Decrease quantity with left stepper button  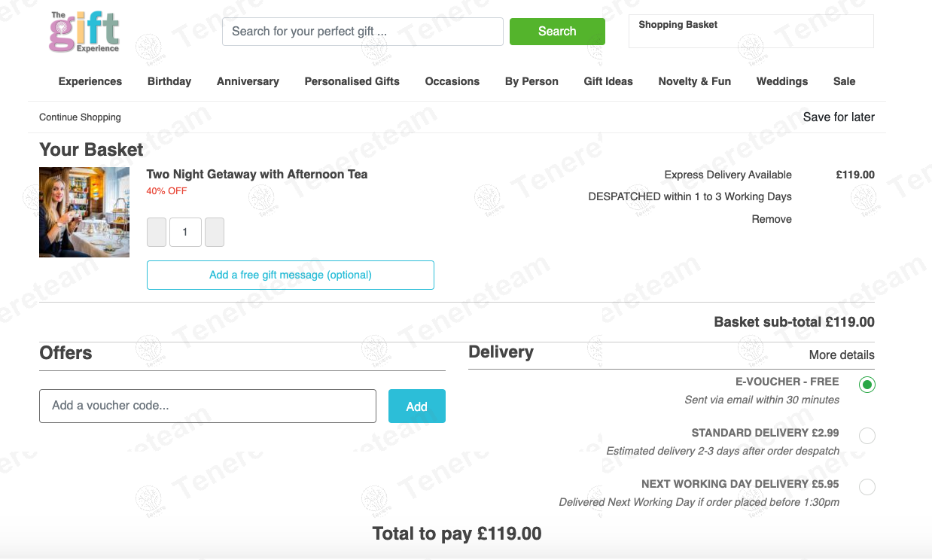[x=156, y=233]
